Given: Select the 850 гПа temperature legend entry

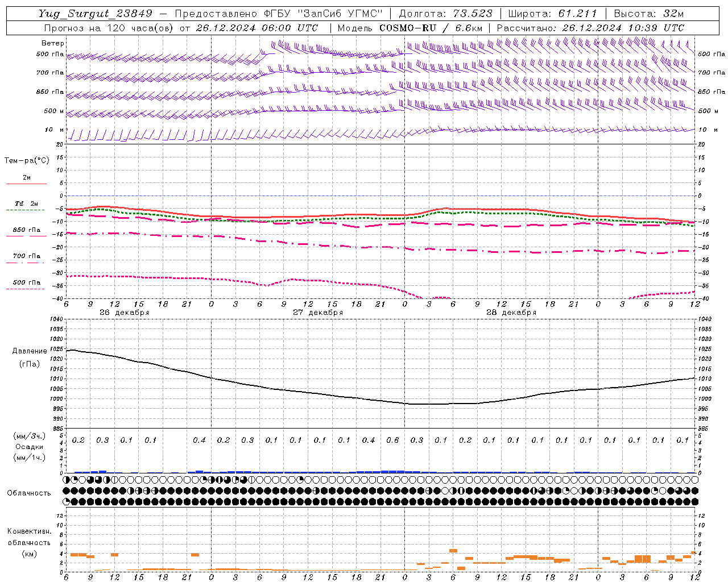Looking at the screenshot, I should click(26, 232).
